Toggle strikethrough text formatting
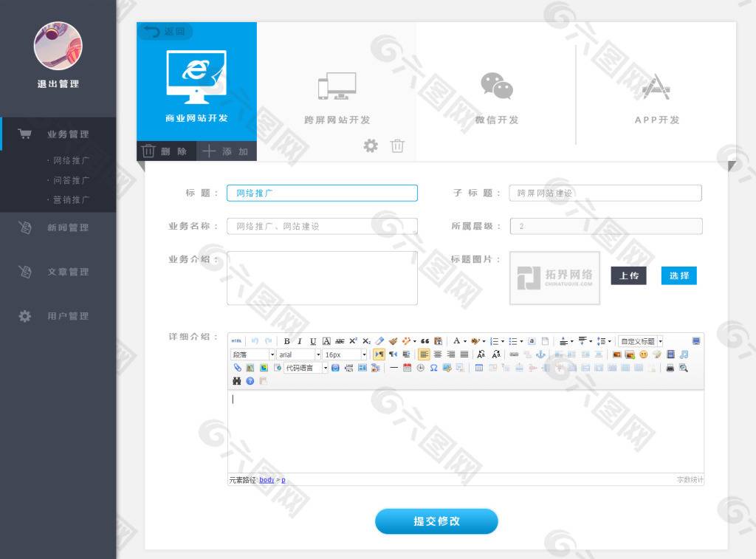 [x=340, y=341]
